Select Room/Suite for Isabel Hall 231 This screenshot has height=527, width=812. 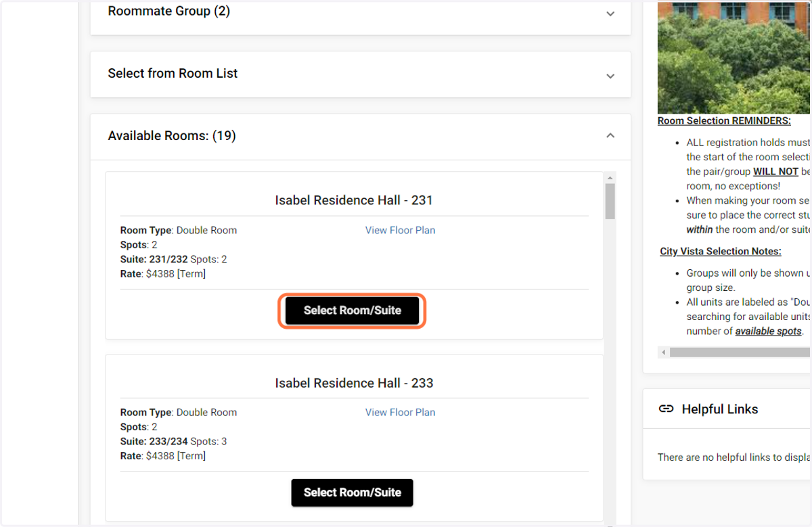pos(353,311)
